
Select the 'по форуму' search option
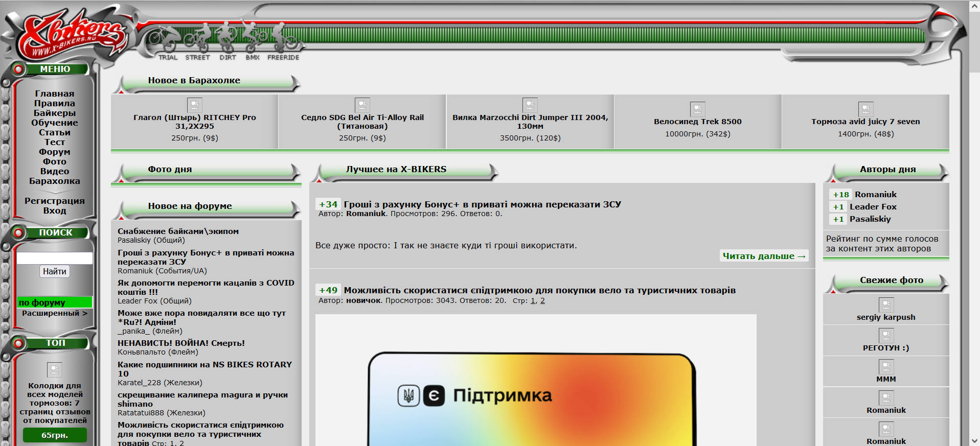tap(55, 302)
